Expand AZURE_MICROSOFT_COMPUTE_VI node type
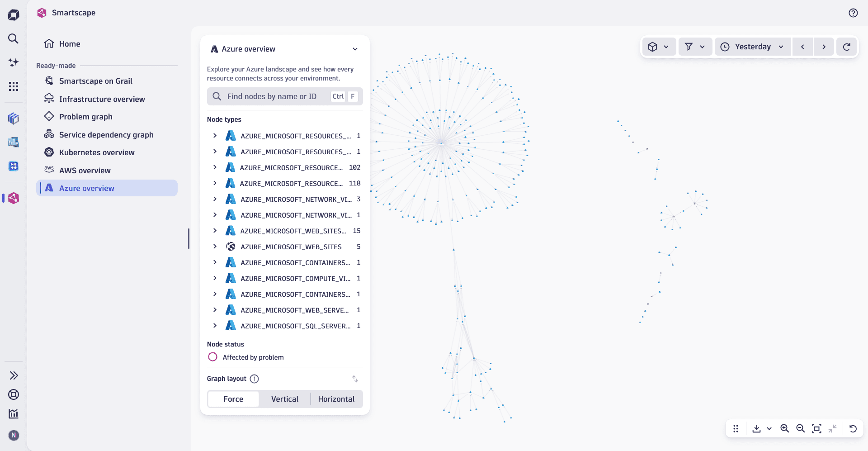Viewport: 868px width, 451px height. click(x=215, y=278)
